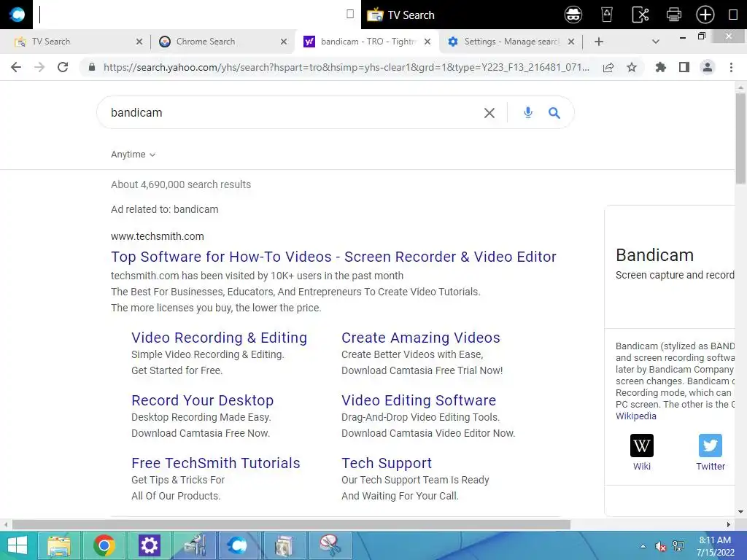Bookmark this page with the star icon
The image size is (747, 560).
632,67
